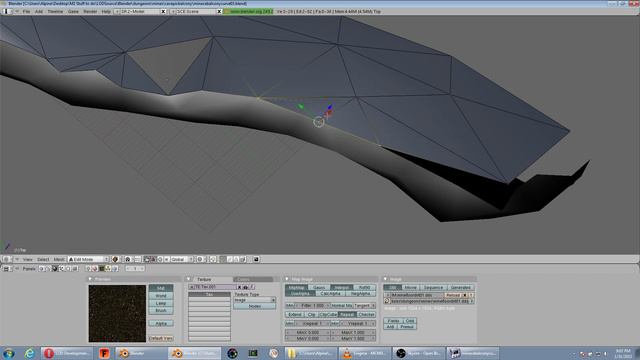Select the World preview button

point(161,296)
